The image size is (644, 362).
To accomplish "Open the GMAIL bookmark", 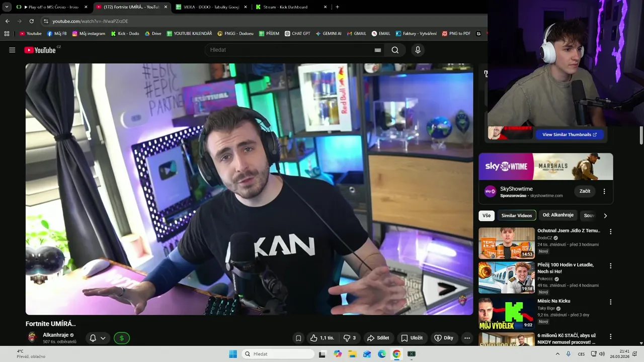I will coord(357,34).
